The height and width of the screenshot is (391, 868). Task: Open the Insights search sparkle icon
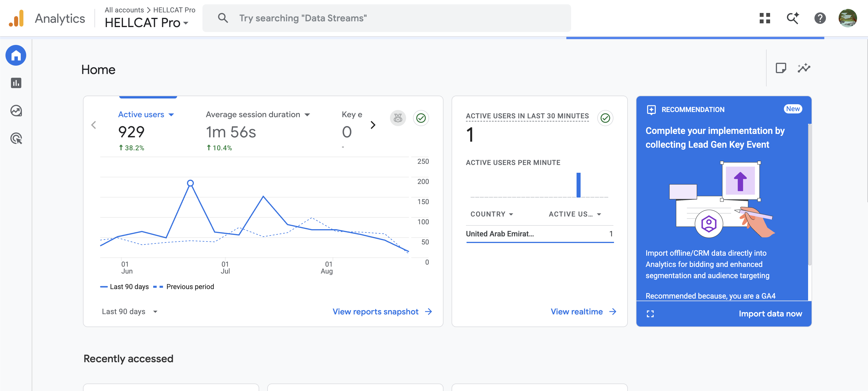coord(793,18)
